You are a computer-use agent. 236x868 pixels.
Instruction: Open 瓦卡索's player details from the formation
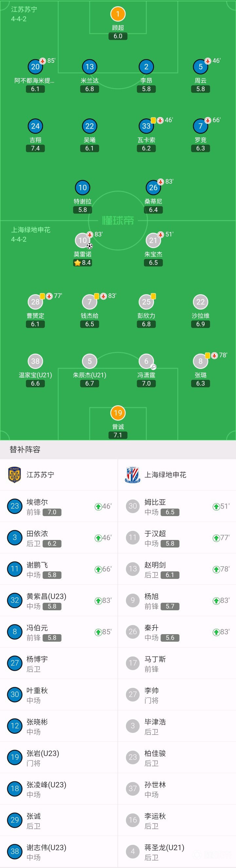coord(146,126)
